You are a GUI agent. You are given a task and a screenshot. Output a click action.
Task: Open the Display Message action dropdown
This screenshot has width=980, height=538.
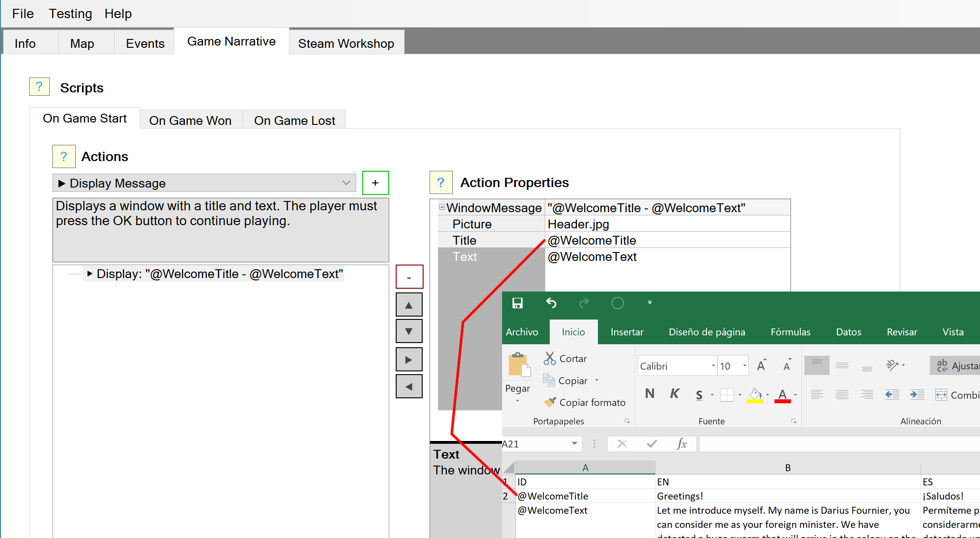tap(346, 183)
